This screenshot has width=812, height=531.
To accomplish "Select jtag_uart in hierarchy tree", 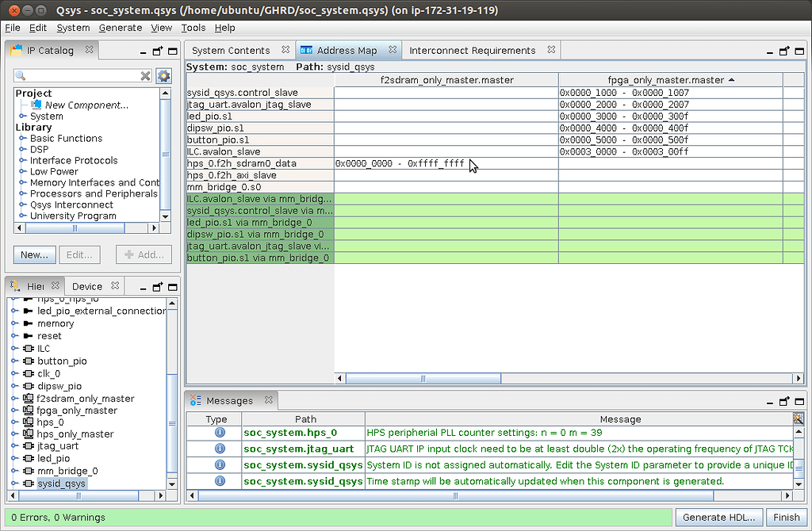I will tap(57, 445).
